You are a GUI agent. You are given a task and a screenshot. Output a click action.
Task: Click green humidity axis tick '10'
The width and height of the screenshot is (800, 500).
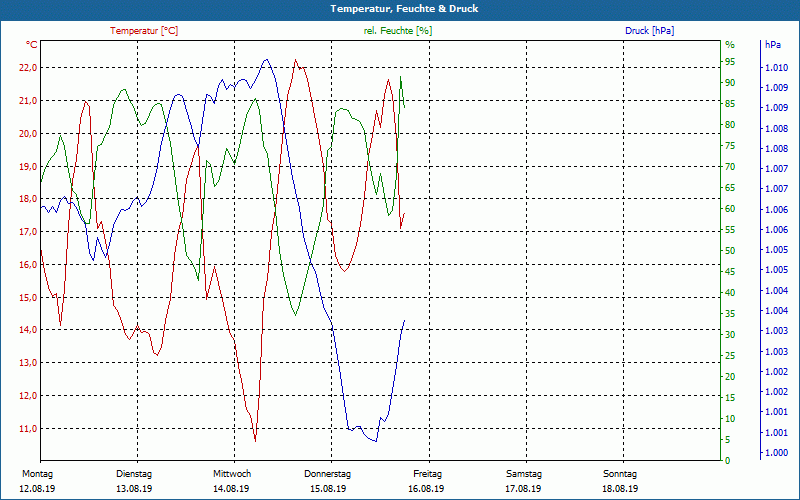(x=730, y=419)
